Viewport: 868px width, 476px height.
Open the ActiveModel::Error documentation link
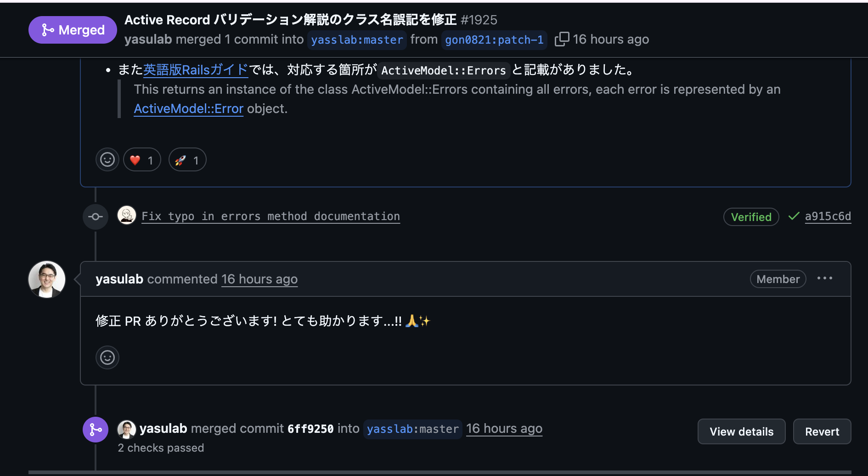[x=188, y=108]
